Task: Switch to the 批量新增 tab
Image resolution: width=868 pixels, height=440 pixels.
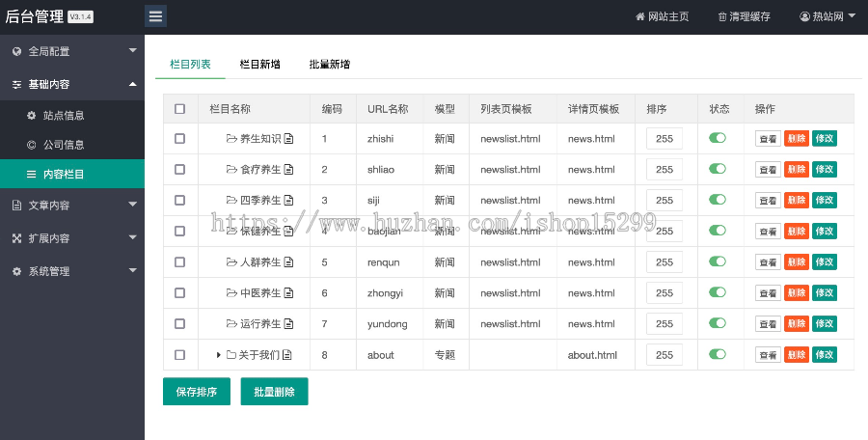Action: pyautogui.click(x=330, y=65)
